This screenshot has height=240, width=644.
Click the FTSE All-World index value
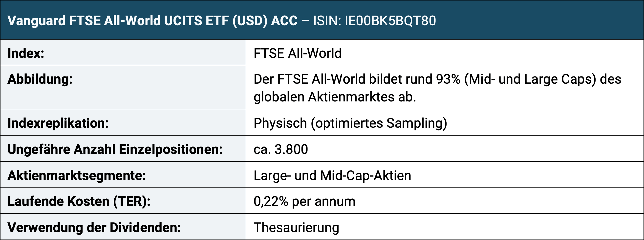point(298,53)
